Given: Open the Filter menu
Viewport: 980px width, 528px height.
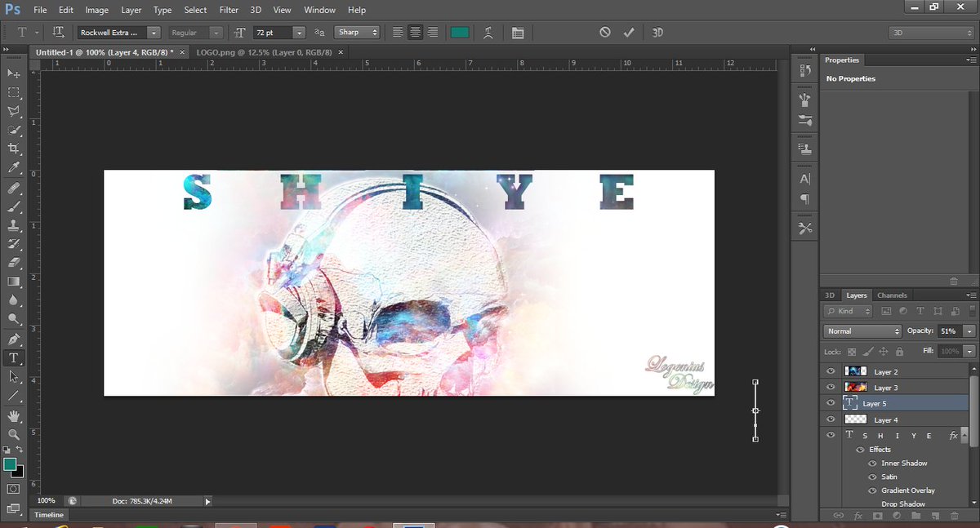Looking at the screenshot, I should (x=229, y=10).
